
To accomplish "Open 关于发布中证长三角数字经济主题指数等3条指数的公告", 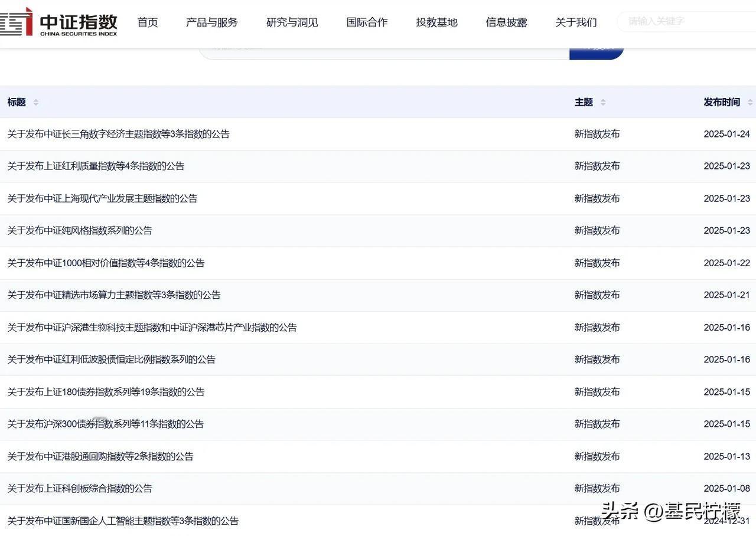I will coord(118,134).
